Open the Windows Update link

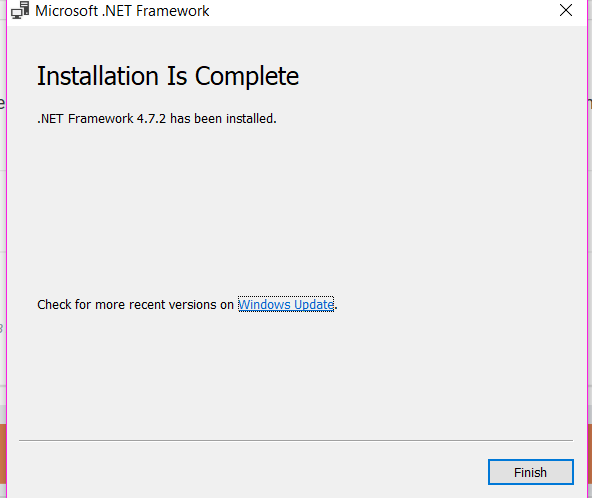(x=286, y=304)
